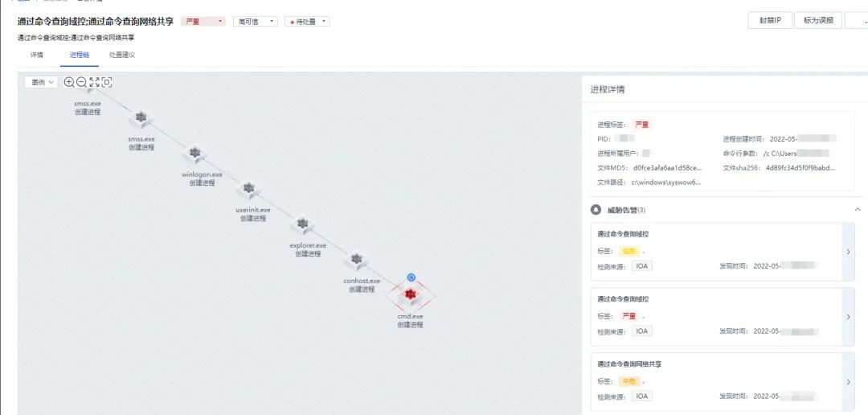Viewport: 868px width, 415px height.
Task: Click the blue marker above cmd.exe
Action: pos(411,277)
